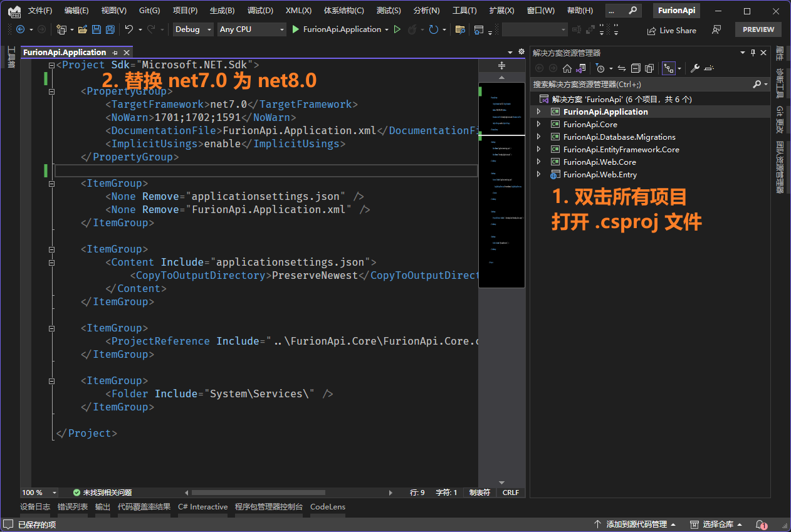Open the Debug configuration dropdown
The width and height of the screenshot is (791, 532).
point(193,29)
